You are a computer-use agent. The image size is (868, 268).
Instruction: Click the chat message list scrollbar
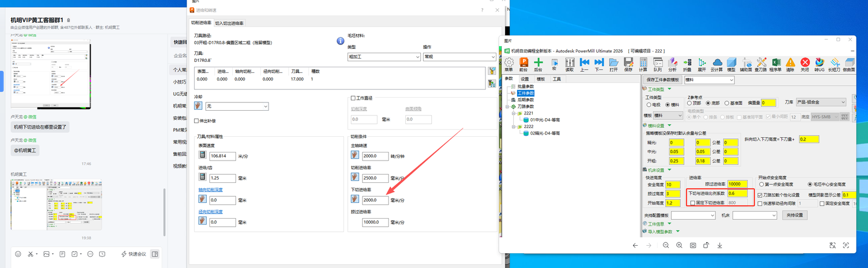(164, 212)
